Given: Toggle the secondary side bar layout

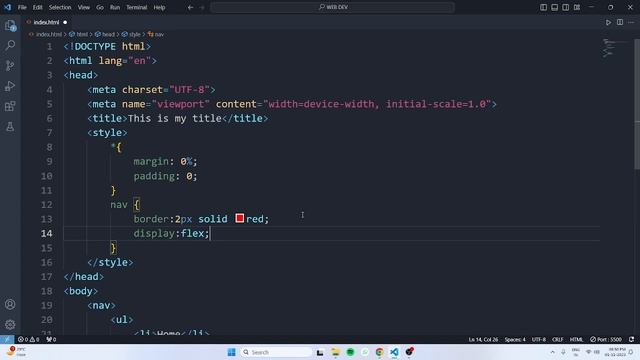Looking at the screenshot, I should [565, 7].
